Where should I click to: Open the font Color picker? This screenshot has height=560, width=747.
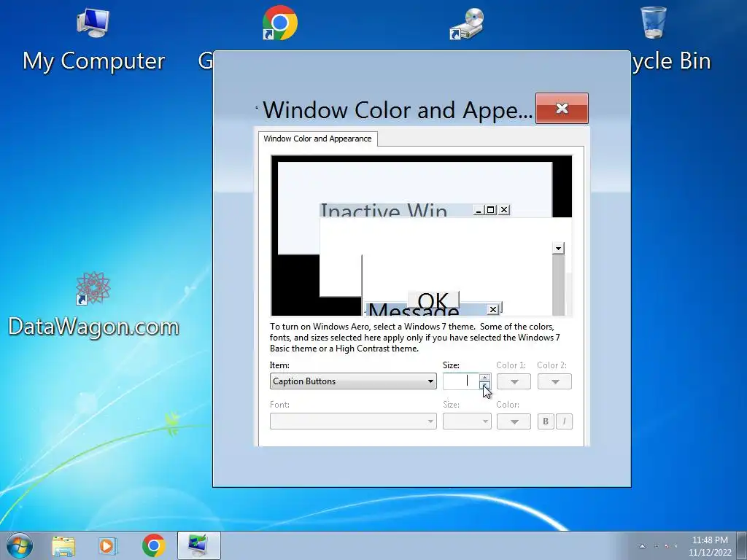tap(514, 421)
